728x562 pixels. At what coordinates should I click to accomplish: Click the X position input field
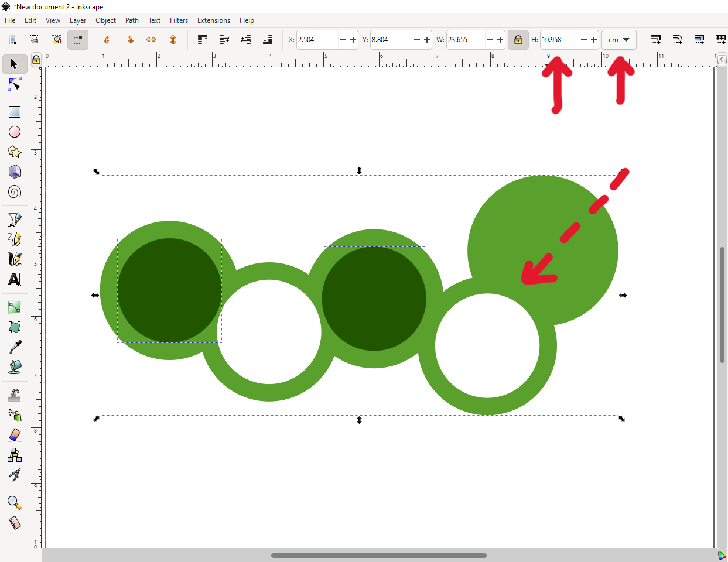317,40
